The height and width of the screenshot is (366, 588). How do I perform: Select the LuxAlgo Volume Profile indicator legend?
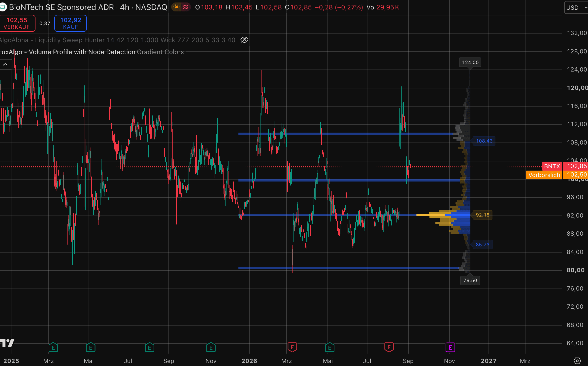pos(92,52)
